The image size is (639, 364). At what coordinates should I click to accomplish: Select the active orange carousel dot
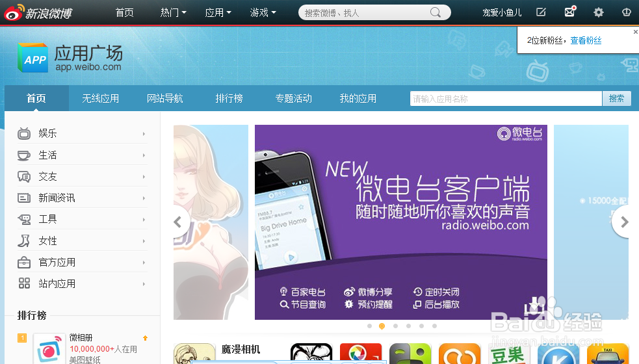(x=382, y=326)
